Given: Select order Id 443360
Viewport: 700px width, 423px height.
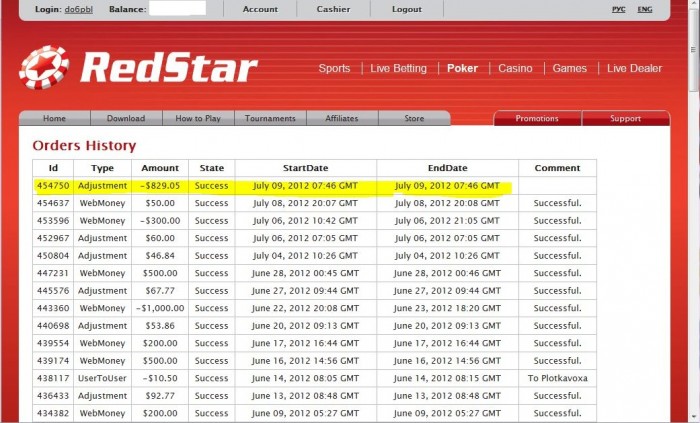Looking at the screenshot, I should tap(53, 308).
